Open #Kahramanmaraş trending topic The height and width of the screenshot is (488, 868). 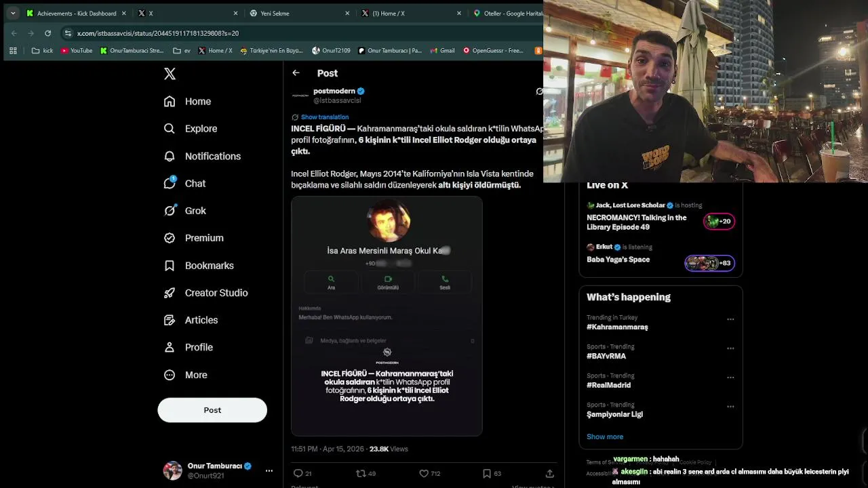(x=617, y=327)
